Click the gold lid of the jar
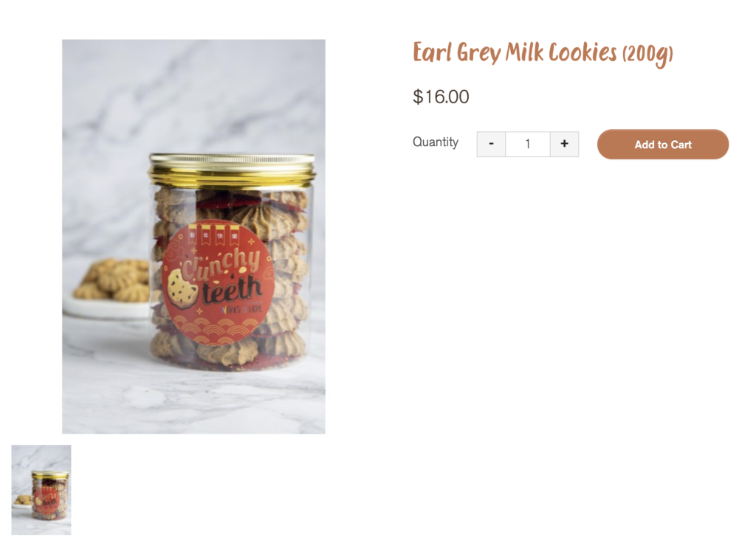The height and width of the screenshot is (551, 756). (x=232, y=170)
